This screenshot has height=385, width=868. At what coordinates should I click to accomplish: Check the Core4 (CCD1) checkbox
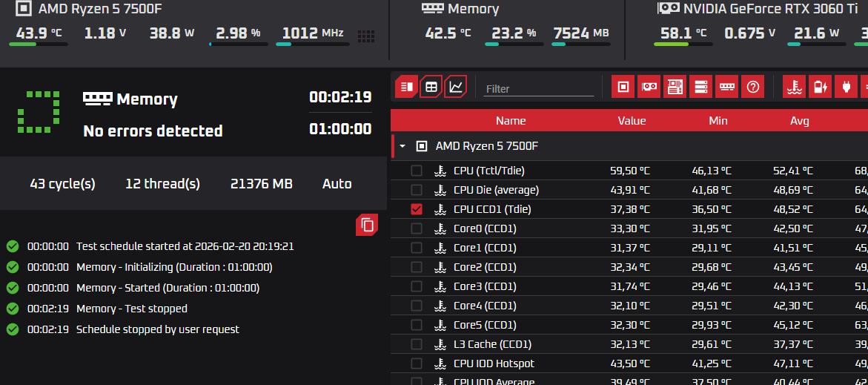(x=417, y=306)
